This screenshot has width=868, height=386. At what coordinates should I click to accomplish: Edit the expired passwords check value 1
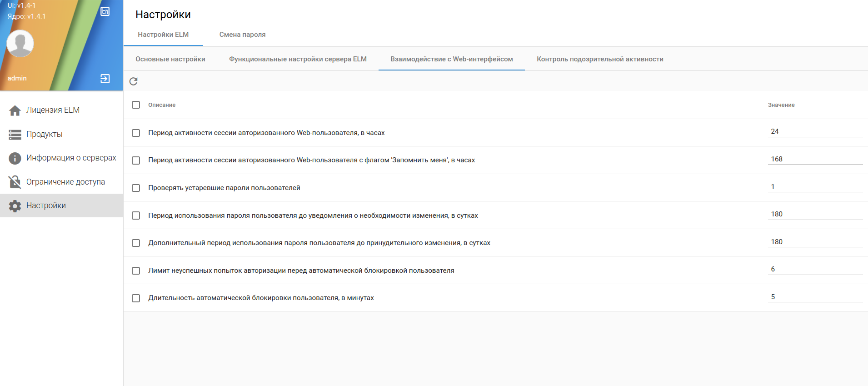coord(815,187)
